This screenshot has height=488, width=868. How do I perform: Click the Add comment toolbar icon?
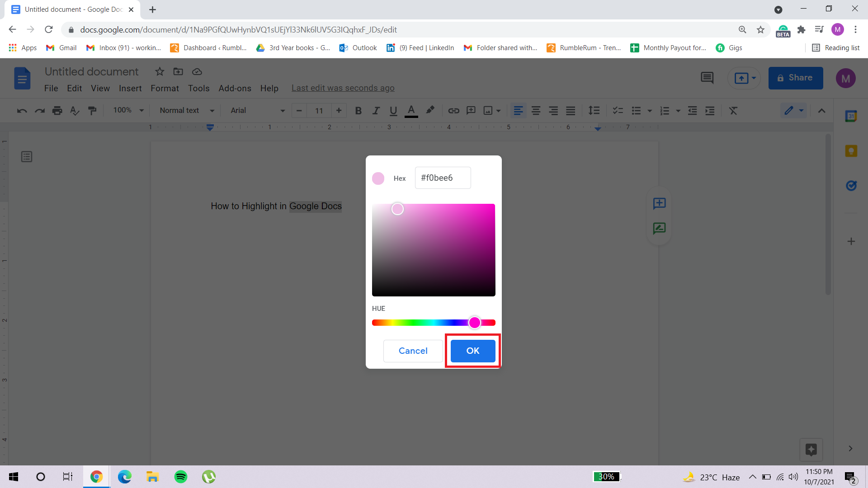(471, 111)
